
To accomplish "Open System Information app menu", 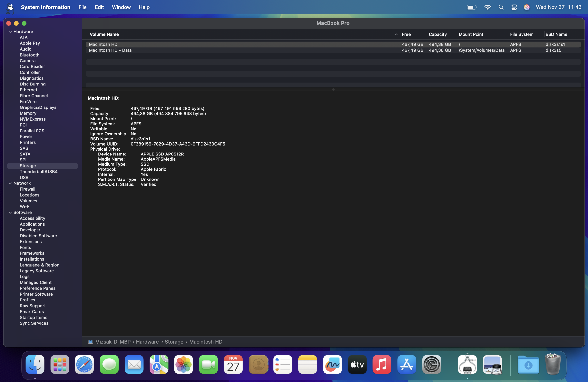I will pos(46,7).
